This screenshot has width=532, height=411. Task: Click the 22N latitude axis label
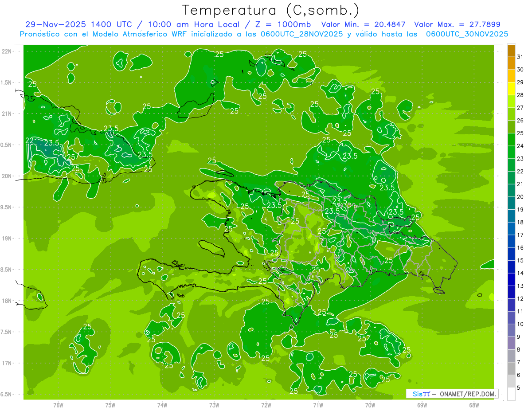(7, 51)
